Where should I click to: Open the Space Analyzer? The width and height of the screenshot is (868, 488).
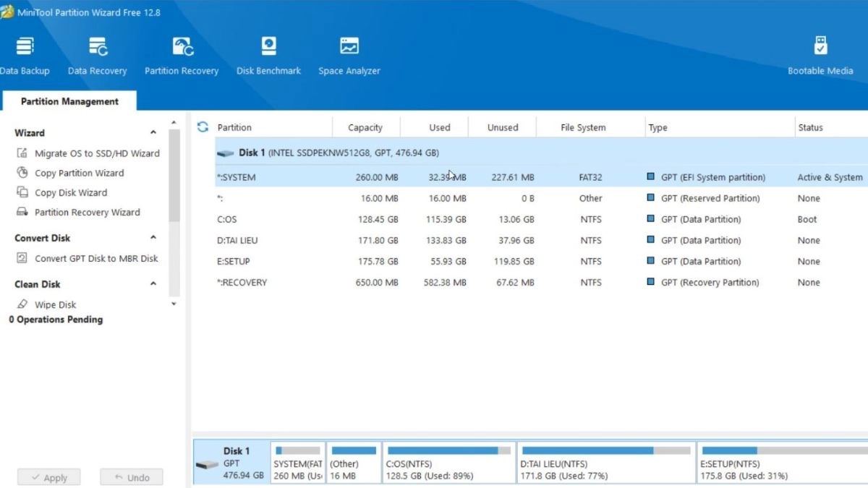349,56
